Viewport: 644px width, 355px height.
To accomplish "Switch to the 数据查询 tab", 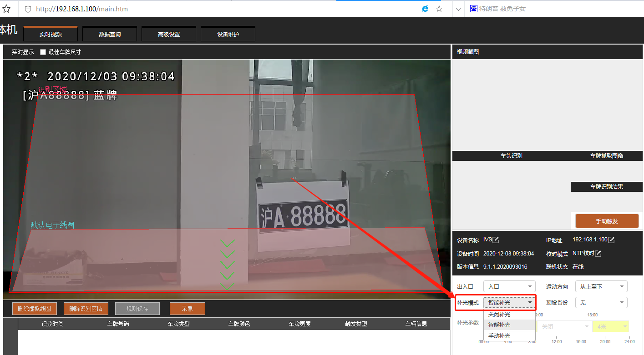I will (x=110, y=34).
